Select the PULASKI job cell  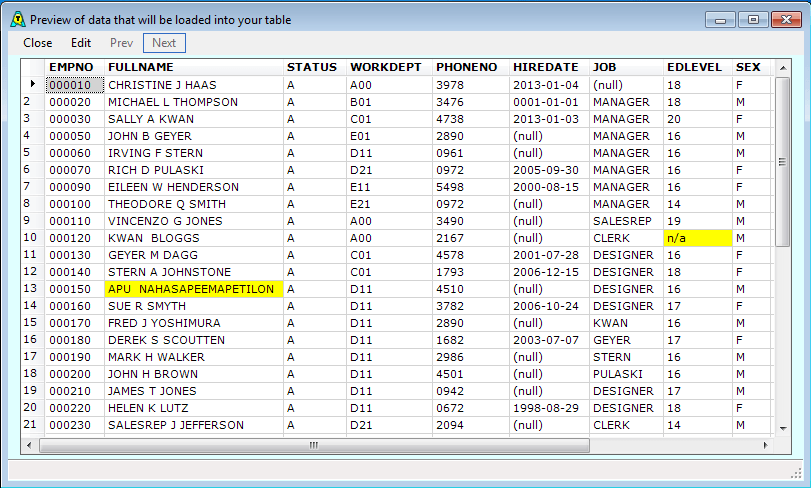tap(626, 374)
